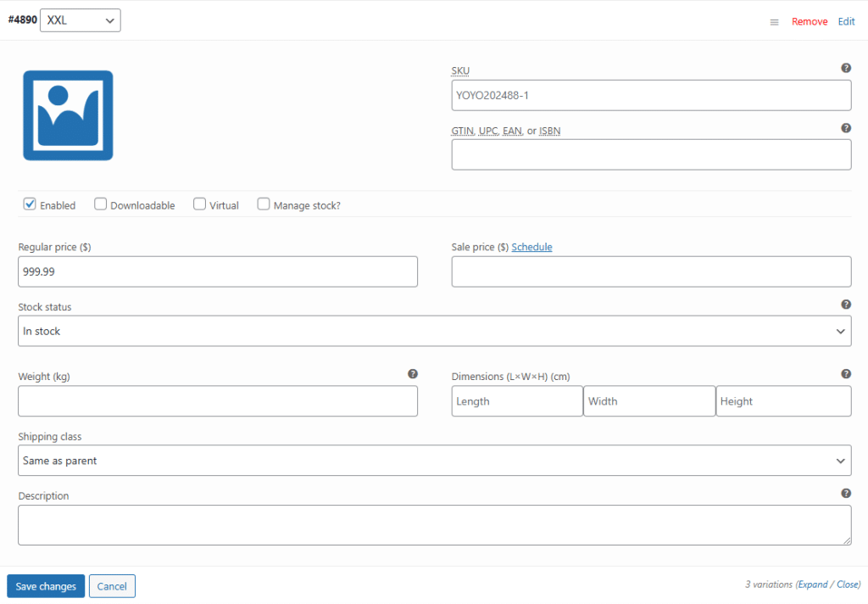Click the Edit link at top right
Viewport: 868px width, 604px height.
coord(846,21)
